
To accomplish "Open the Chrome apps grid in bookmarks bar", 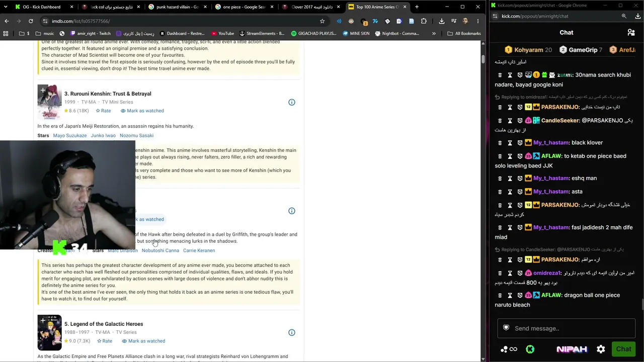I will (x=6, y=34).
